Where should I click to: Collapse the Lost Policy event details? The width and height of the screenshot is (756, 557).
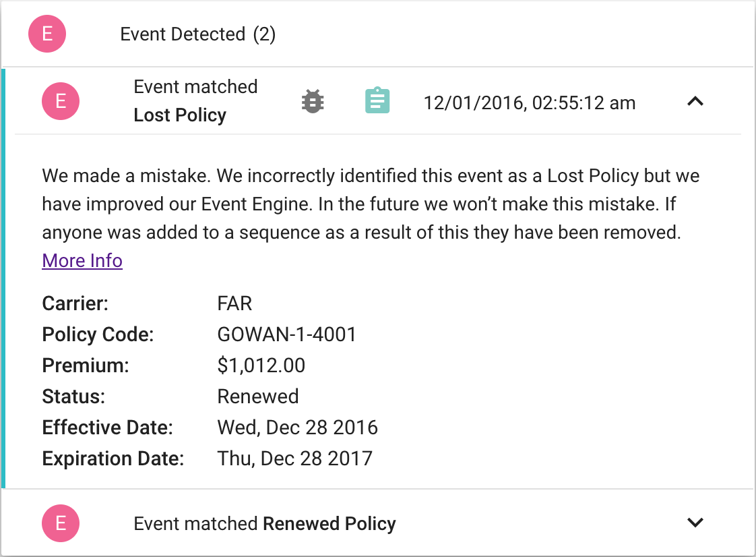695,101
